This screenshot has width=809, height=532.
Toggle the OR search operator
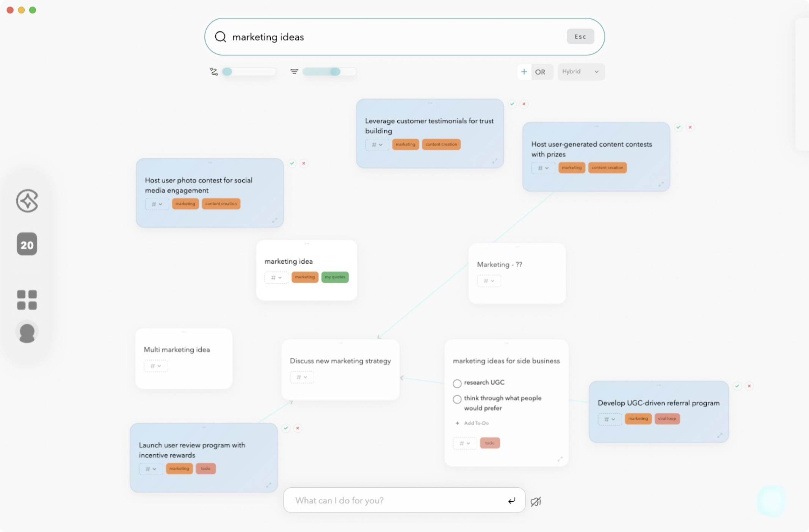click(x=540, y=72)
